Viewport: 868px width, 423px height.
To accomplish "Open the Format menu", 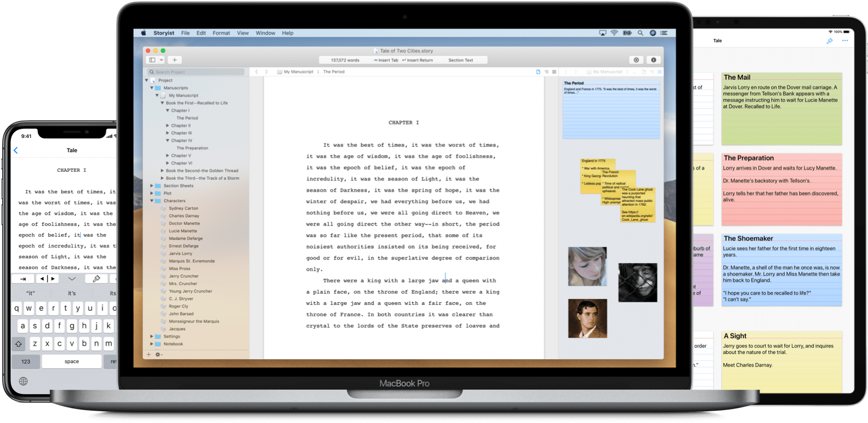I will tap(221, 33).
